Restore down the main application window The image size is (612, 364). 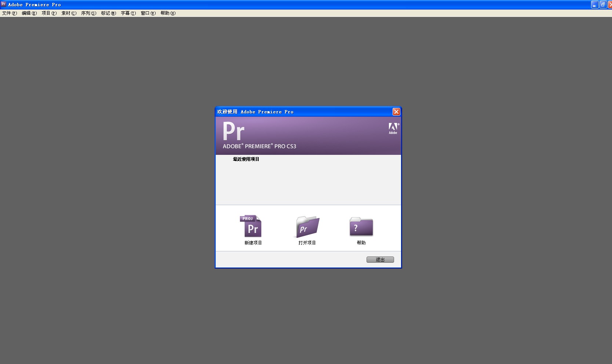[x=603, y=5]
